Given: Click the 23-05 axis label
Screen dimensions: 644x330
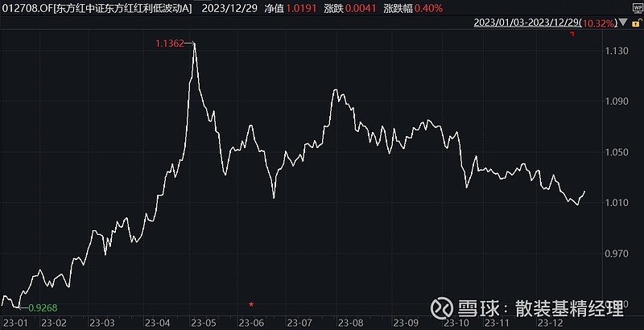Looking at the screenshot, I should point(203,323).
